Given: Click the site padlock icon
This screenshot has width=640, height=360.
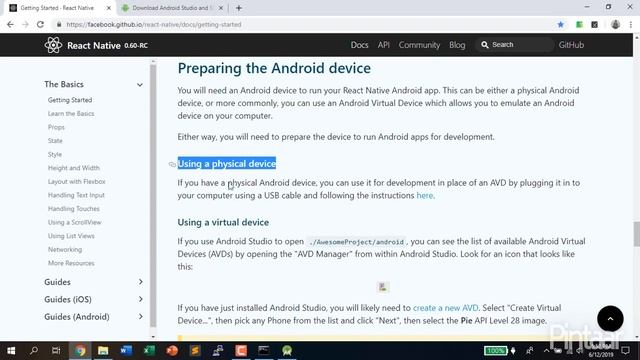Looking at the screenshot, I should 59,24.
